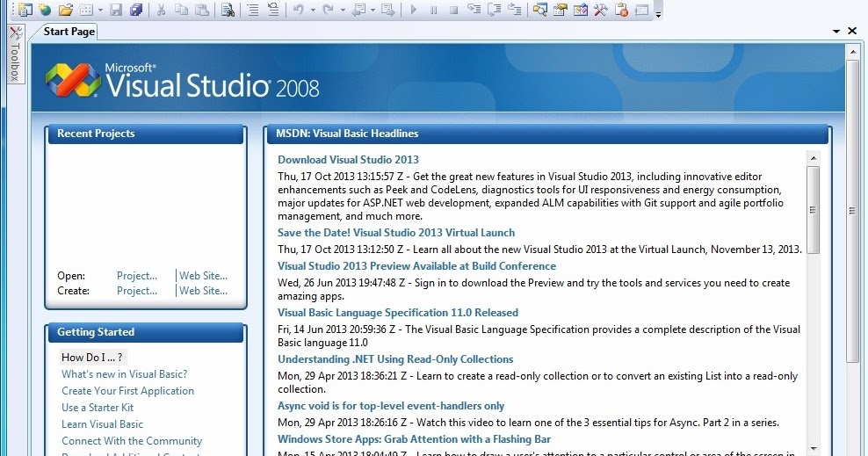Open What's new in Visual Basic? link

[x=125, y=374]
